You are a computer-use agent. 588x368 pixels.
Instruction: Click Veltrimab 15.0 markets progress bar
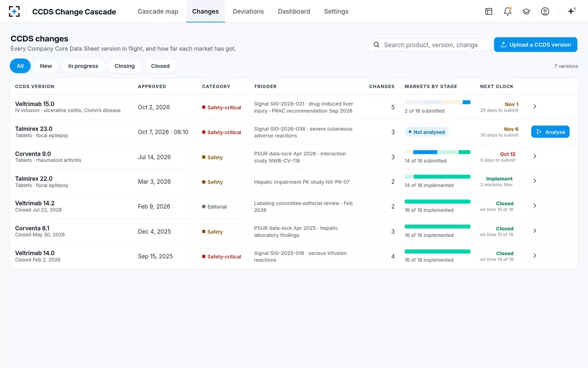coord(437,102)
